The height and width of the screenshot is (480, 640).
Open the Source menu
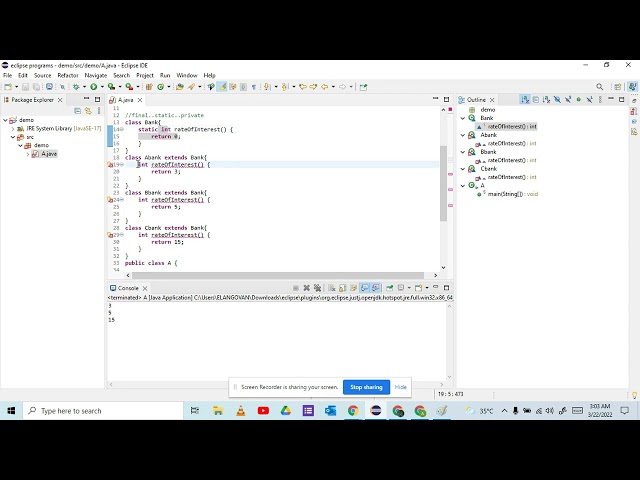(x=42, y=76)
